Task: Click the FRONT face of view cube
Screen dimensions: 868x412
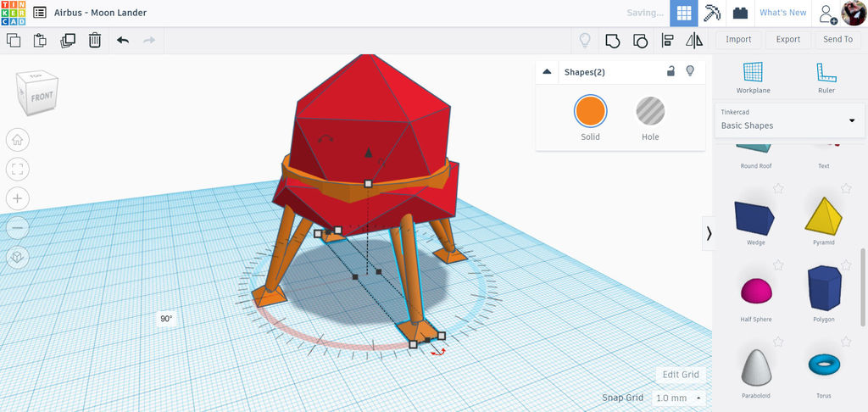Action: coord(41,97)
